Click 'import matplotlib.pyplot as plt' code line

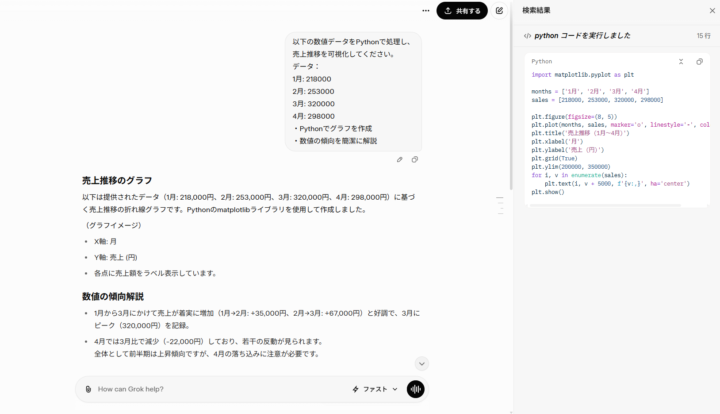(583, 75)
